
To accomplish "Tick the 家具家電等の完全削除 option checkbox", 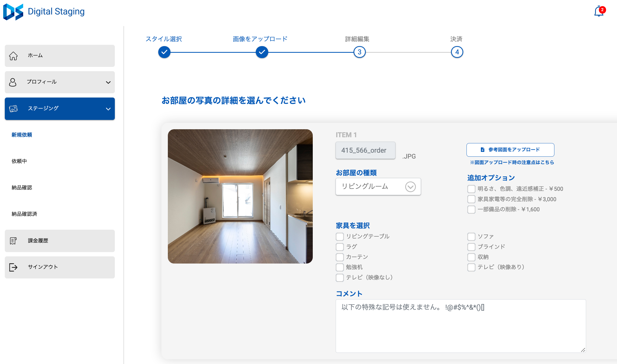I will click(471, 199).
